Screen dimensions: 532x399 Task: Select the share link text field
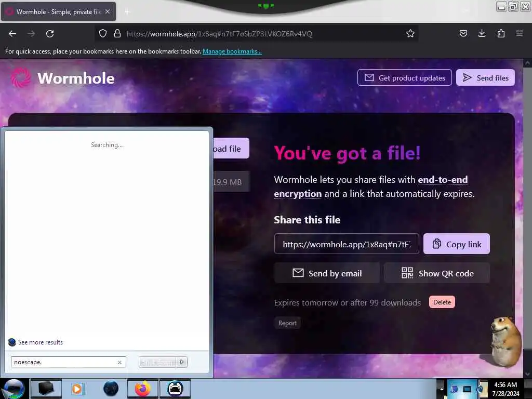pyautogui.click(x=347, y=244)
